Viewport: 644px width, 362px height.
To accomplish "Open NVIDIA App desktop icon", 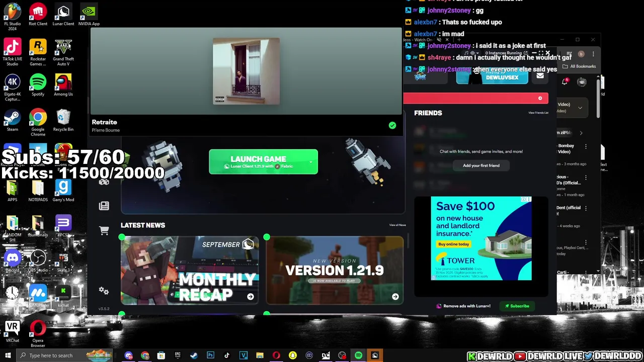I will [89, 15].
